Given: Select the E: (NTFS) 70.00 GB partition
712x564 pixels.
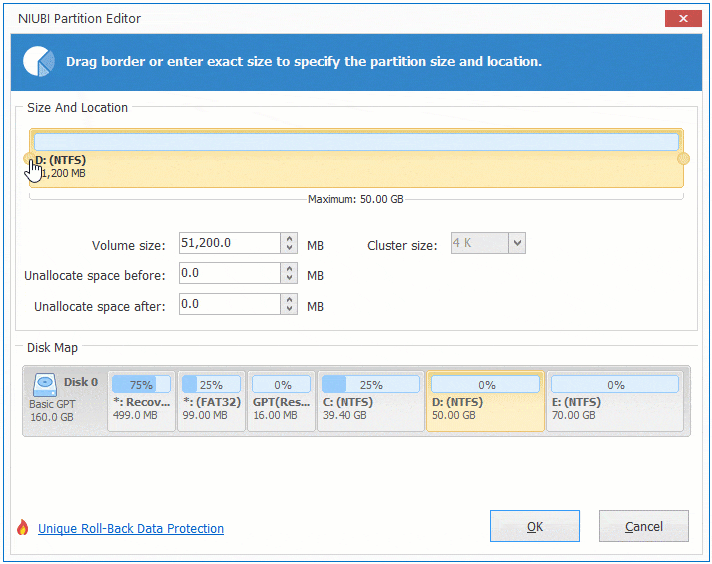Looking at the screenshot, I should click(615, 401).
